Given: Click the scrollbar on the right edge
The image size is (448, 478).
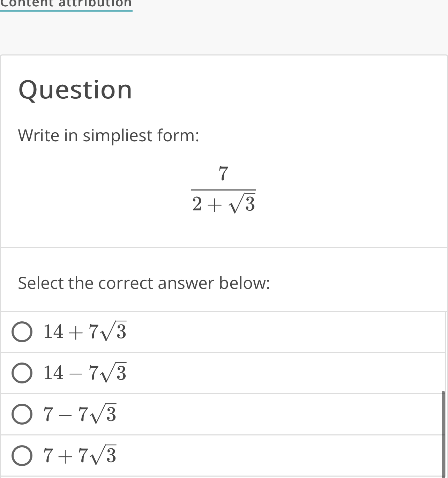Looking at the screenshot, I should tap(444, 419).
